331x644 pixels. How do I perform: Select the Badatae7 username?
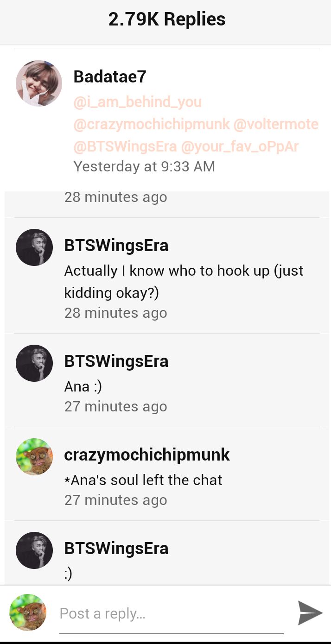110,77
